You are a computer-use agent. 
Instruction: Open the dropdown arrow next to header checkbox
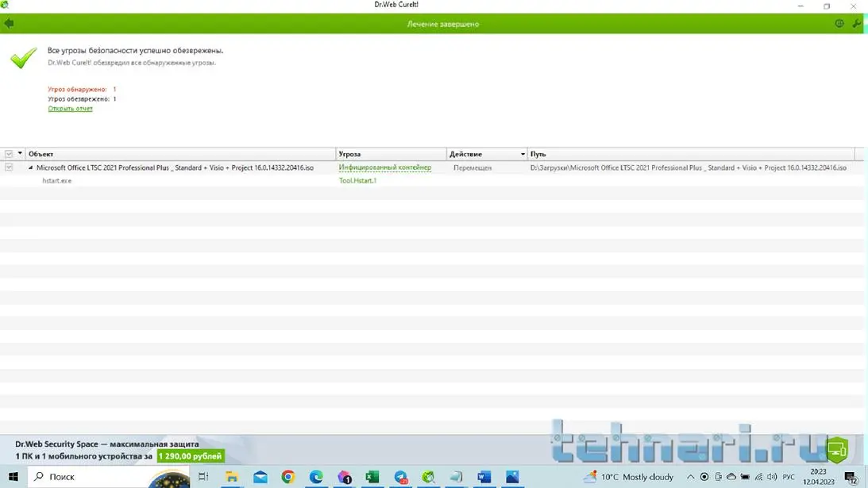click(x=20, y=153)
